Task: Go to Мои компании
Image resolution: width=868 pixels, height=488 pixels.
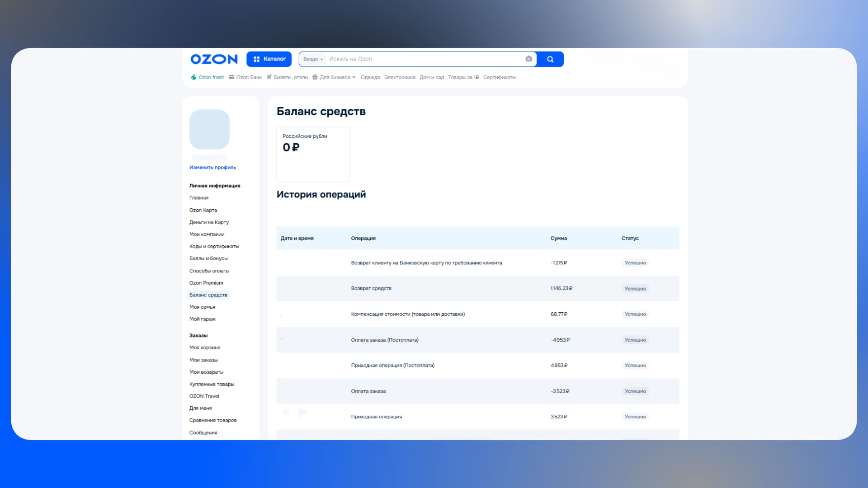Action: pyautogui.click(x=207, y=235)
